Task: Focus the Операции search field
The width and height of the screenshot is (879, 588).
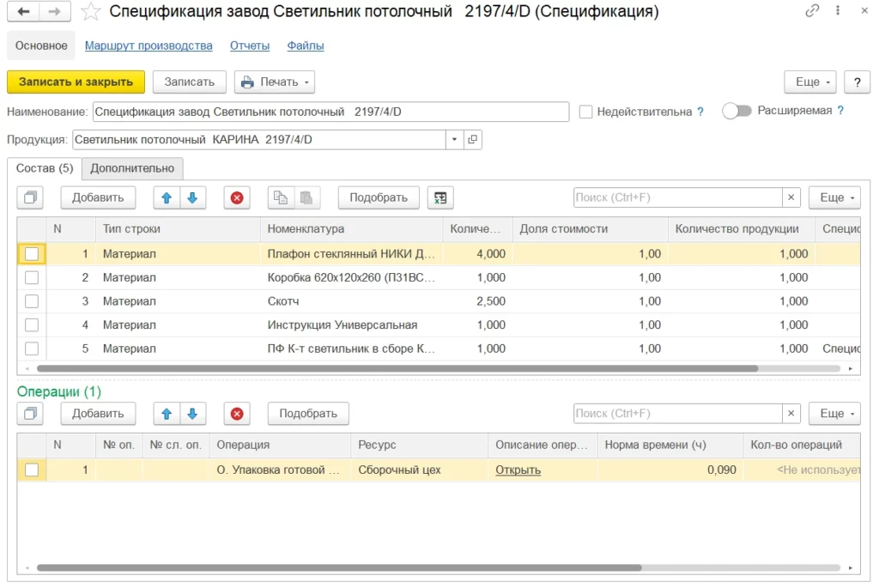Action: (x=678, y=414)
